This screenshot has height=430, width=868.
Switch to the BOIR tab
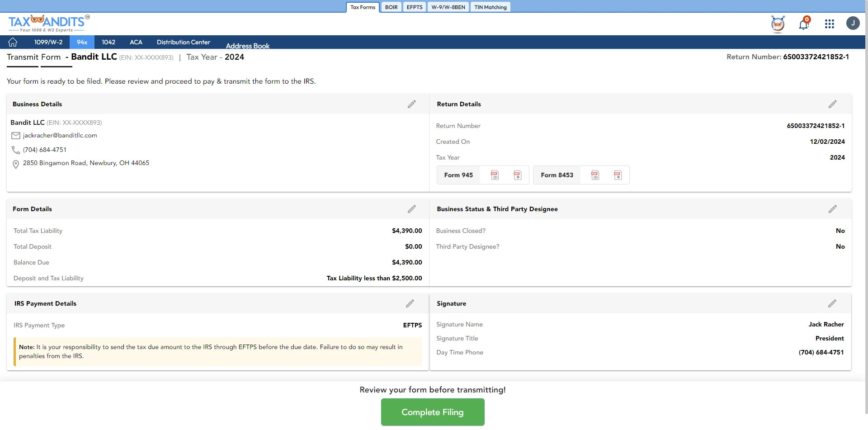click(391, 7)
